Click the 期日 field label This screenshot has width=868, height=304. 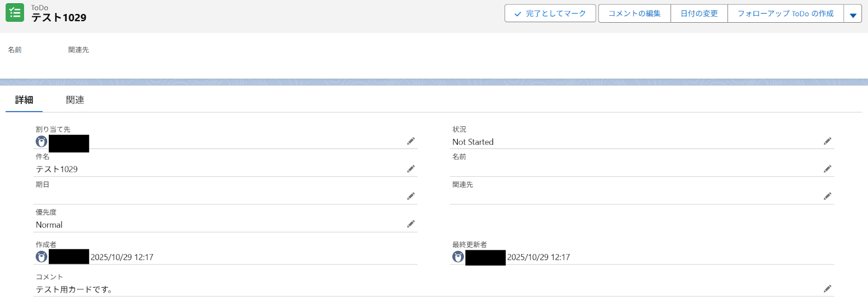point(43,185)
